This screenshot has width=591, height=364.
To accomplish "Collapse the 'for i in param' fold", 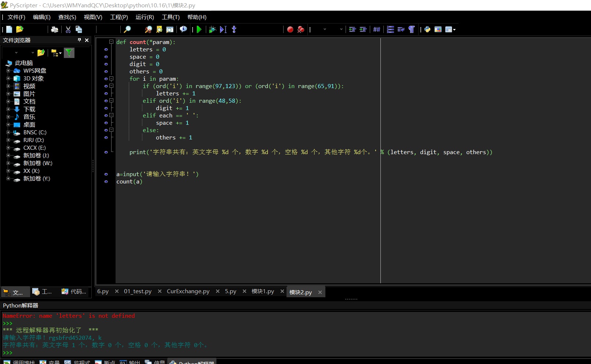I will pyautogui.click(x=112, y=79).
